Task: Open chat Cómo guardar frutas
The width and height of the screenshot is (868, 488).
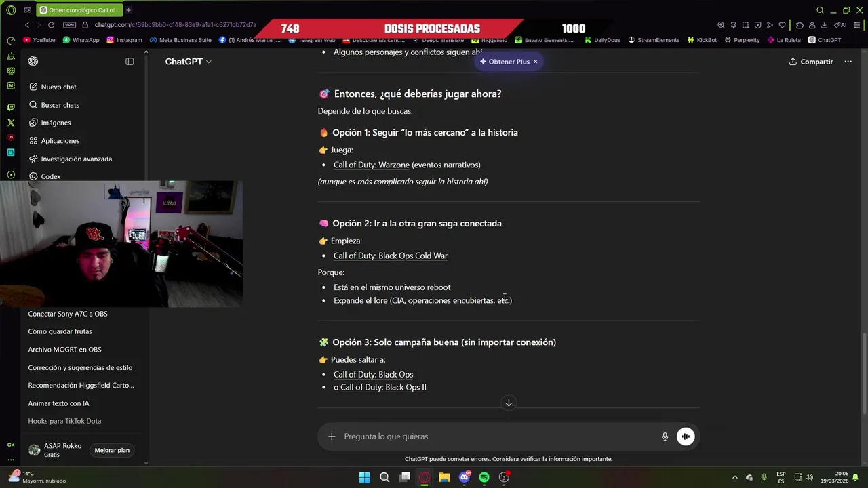Action: coord(60,331)
